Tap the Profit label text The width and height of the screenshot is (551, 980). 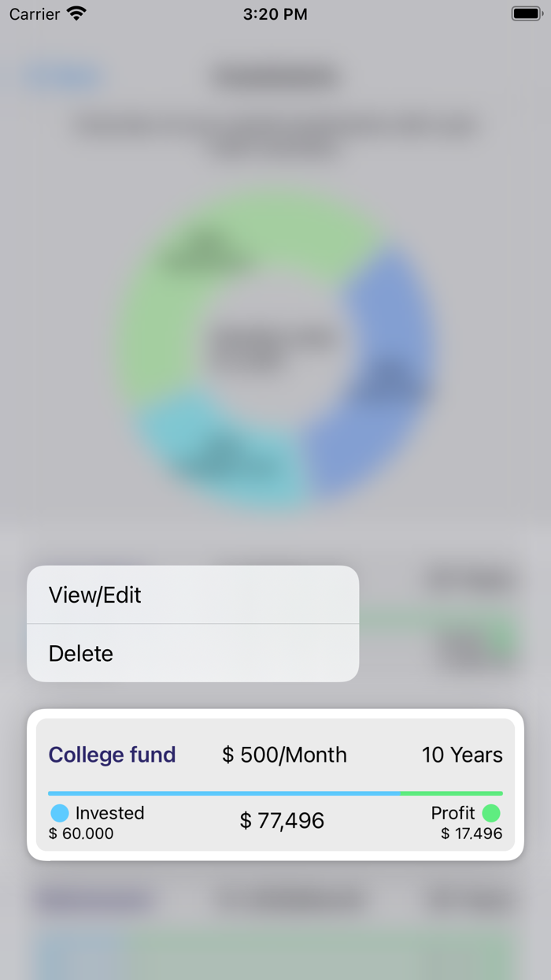pyautogui.click(x=453, y=813)
